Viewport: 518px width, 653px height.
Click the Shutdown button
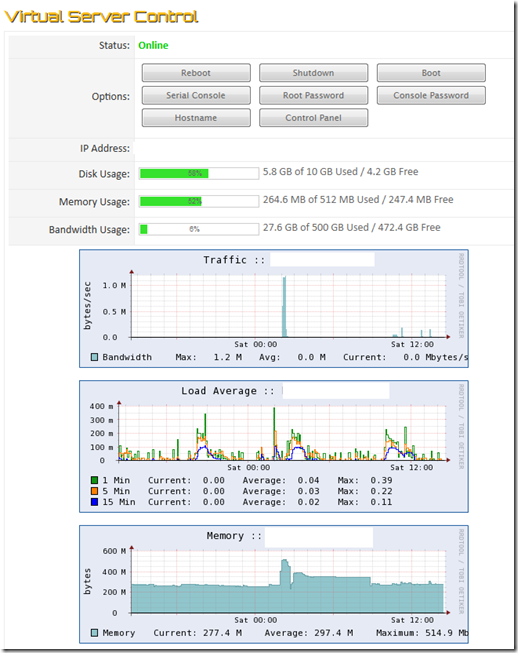click(314, 73)
